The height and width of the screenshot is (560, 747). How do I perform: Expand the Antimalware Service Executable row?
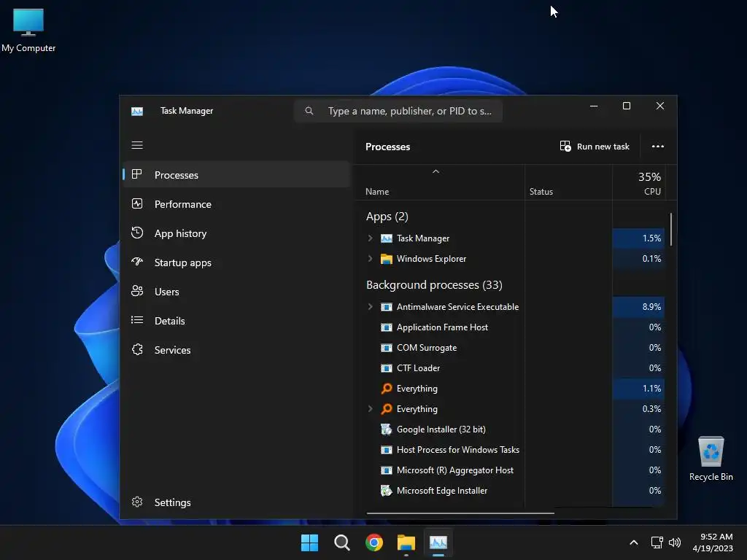click(370, 307)
